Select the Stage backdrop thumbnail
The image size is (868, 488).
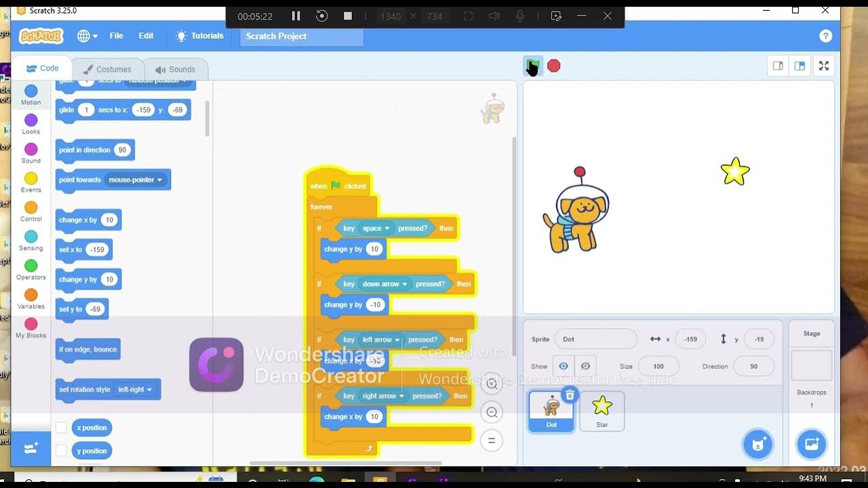point(812,366)
